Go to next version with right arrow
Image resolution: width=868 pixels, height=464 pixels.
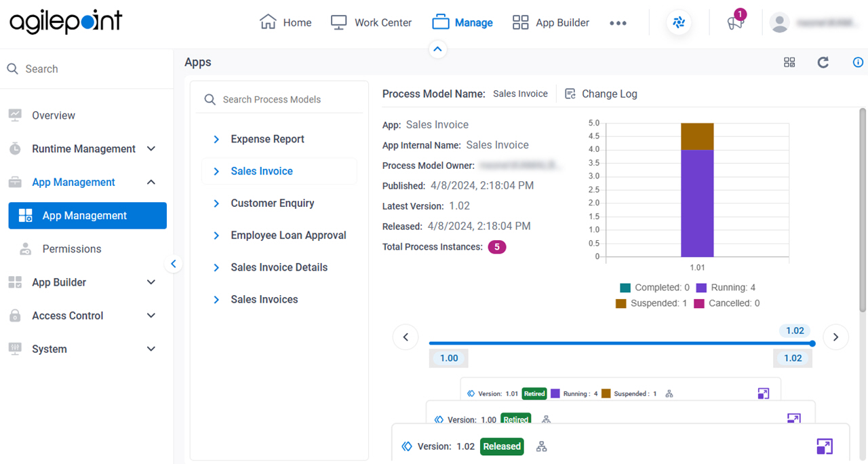click(836, 336)
